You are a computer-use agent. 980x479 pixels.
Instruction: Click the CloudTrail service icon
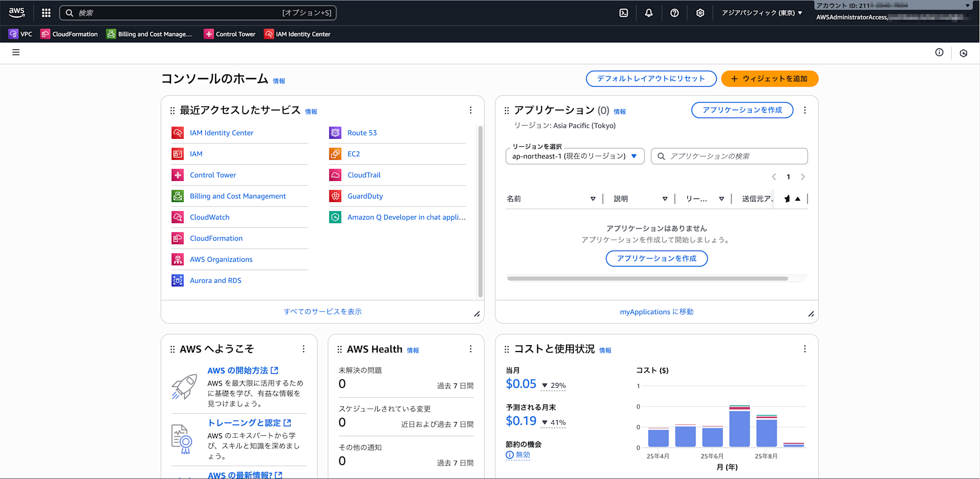(335, 175)
